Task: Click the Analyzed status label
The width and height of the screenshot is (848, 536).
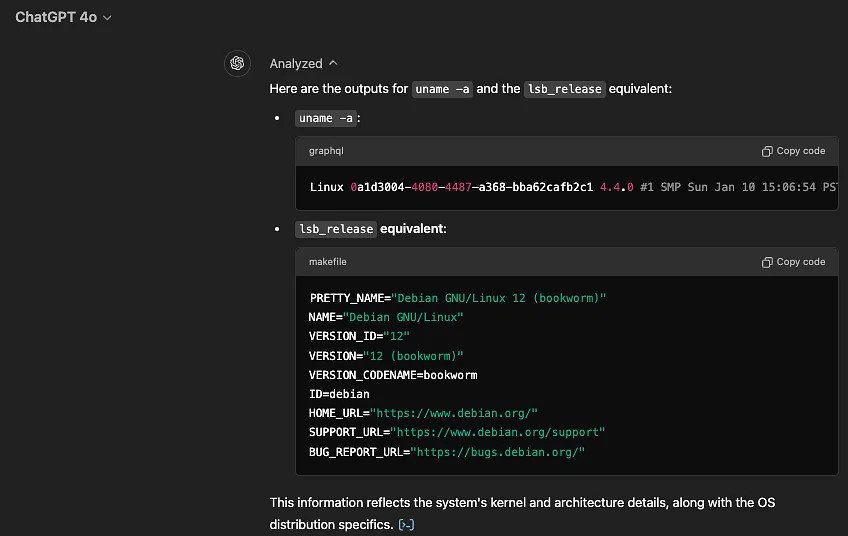Action: 296,64
